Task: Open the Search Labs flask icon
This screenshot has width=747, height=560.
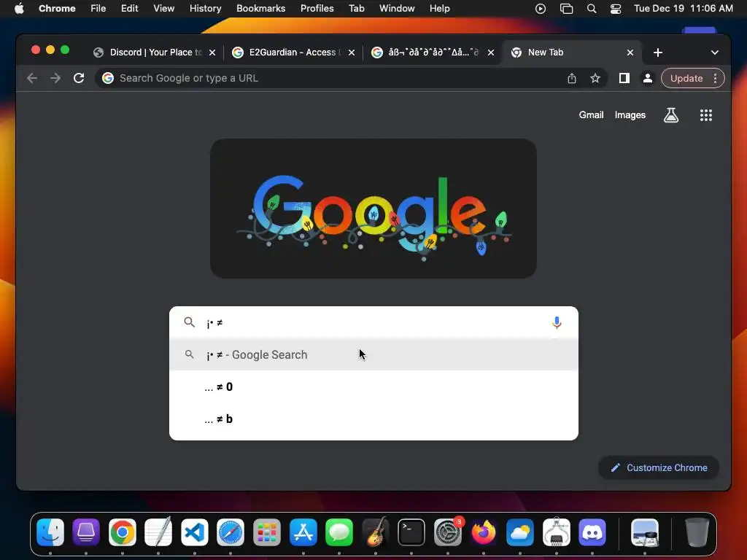Action: (671, 114)
